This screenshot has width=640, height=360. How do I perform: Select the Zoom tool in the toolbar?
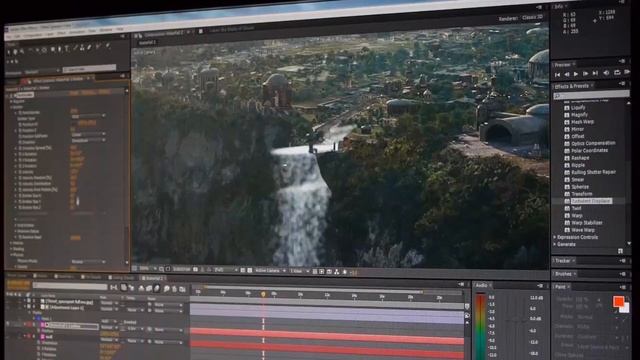point(22,51)
